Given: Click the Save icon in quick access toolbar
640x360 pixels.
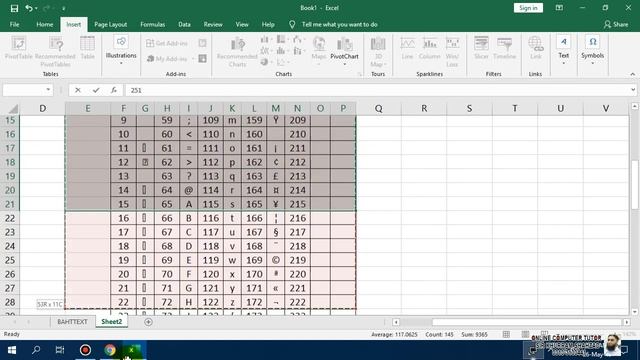Looking at the screenshot, I should point(14,8).
